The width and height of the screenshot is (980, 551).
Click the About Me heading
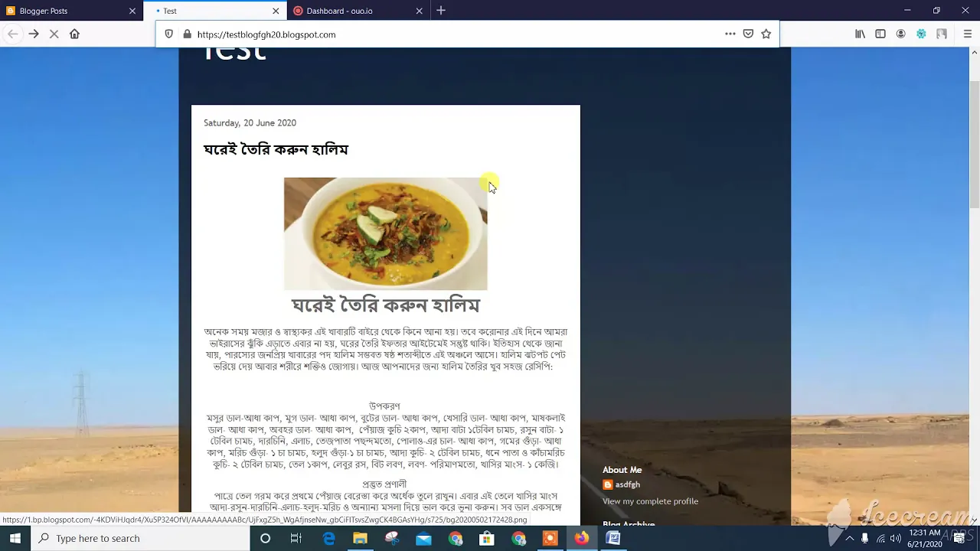(x=622, y=470)
